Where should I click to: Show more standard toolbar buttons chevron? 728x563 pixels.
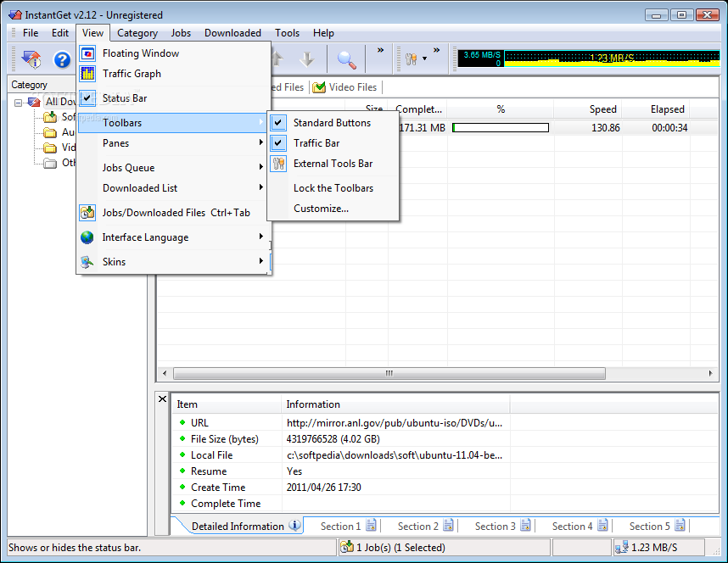coord(380,50)
